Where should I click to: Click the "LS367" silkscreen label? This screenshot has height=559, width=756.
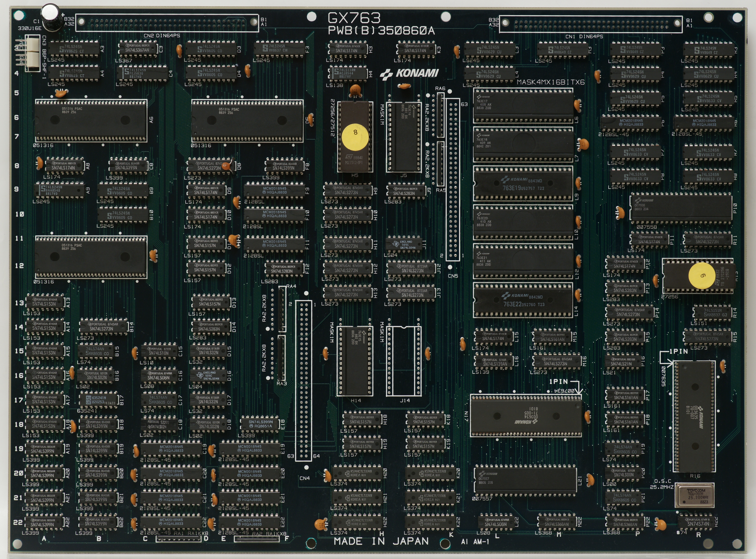124,61
